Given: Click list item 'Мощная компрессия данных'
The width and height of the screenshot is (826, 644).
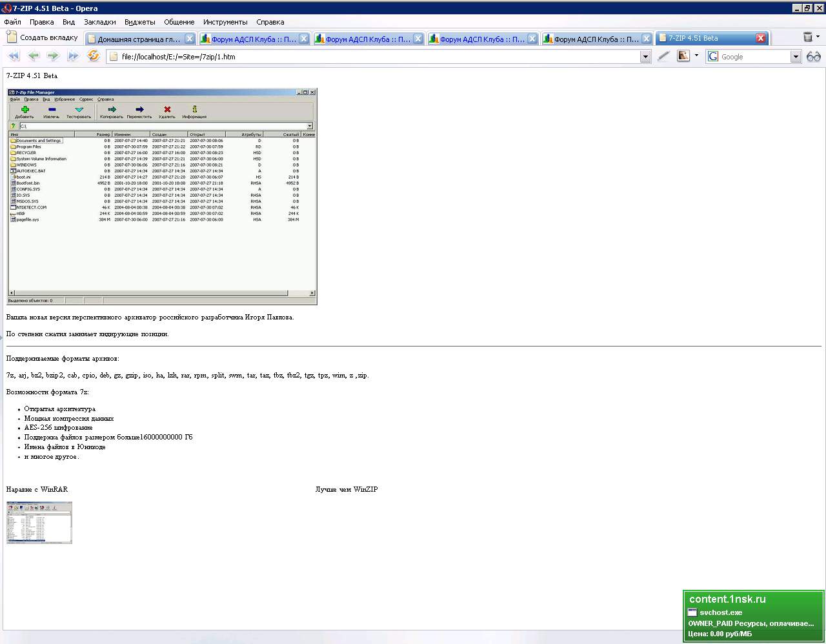Looking at the screenshot, I should tap(69, 418).
